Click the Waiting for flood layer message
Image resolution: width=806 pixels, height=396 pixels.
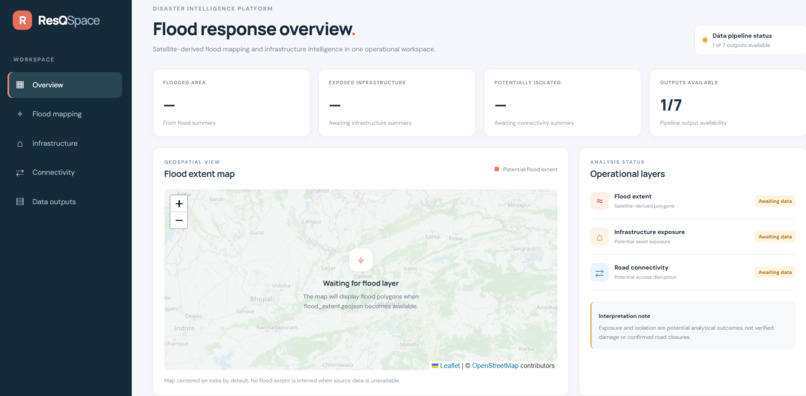coord(360,283)
